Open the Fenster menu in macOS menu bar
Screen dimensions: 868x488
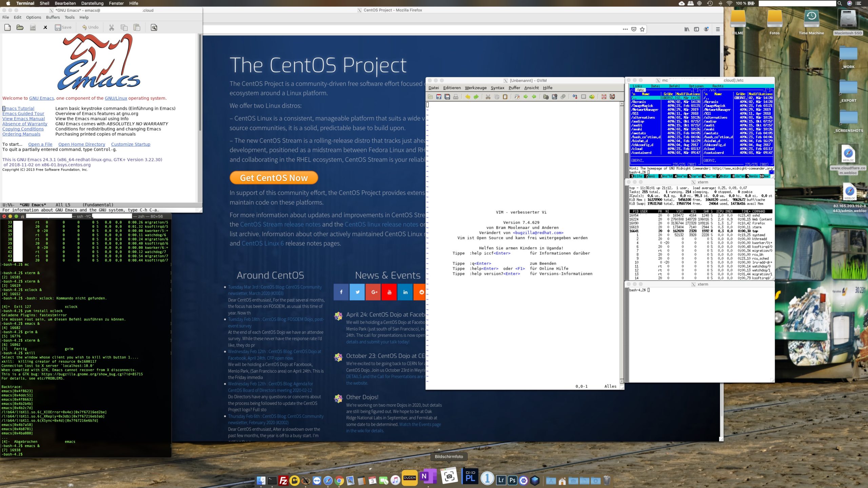point(116,3)
